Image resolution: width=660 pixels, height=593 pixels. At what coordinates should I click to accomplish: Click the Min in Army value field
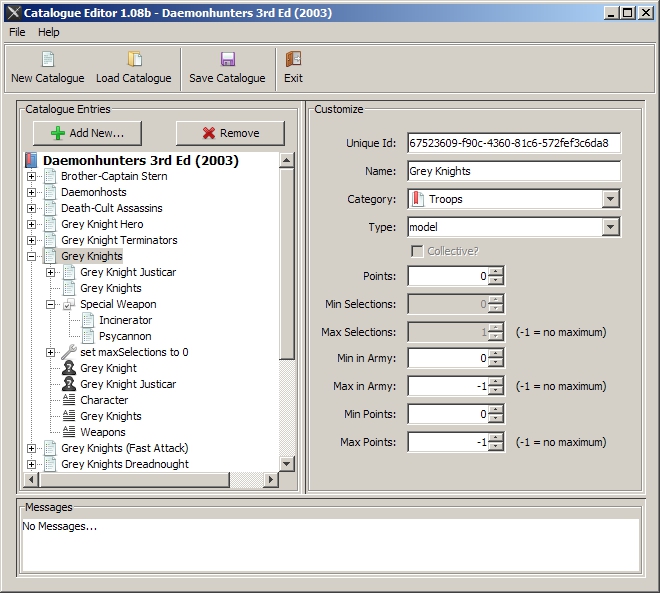click(x=448, y=358)
